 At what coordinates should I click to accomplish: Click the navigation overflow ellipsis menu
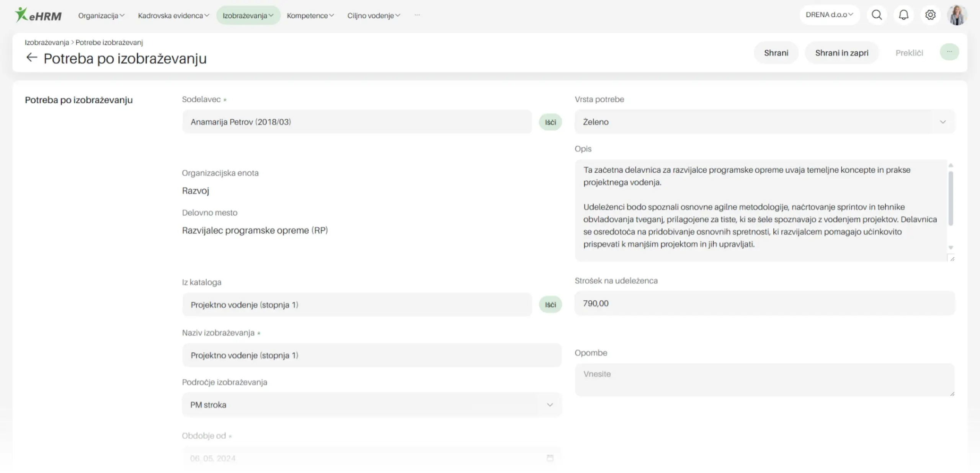pos(417,15)
